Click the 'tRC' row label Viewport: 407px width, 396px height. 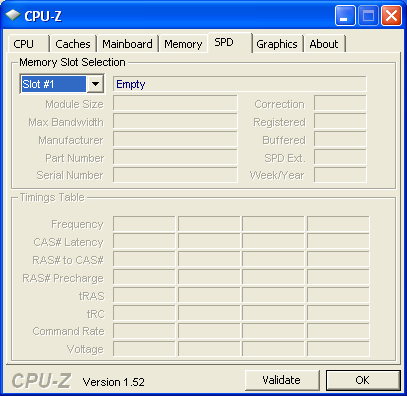click(96, 314)
